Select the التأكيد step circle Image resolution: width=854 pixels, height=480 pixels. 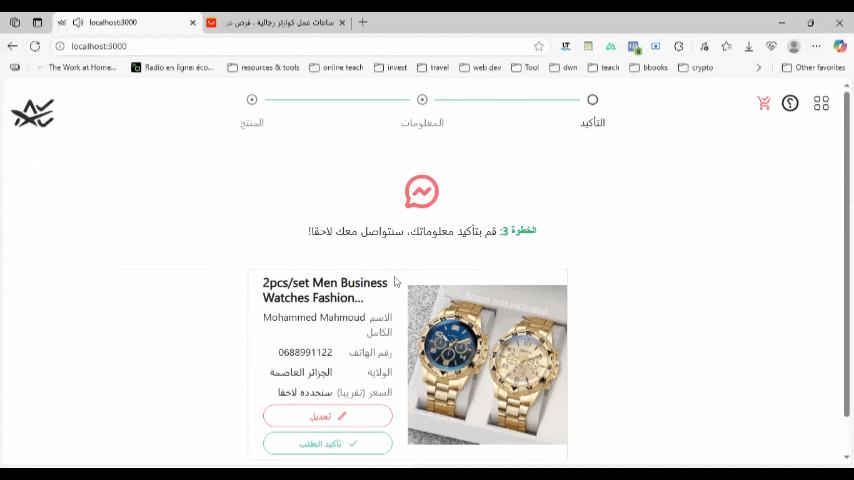[x=593, y=100]
